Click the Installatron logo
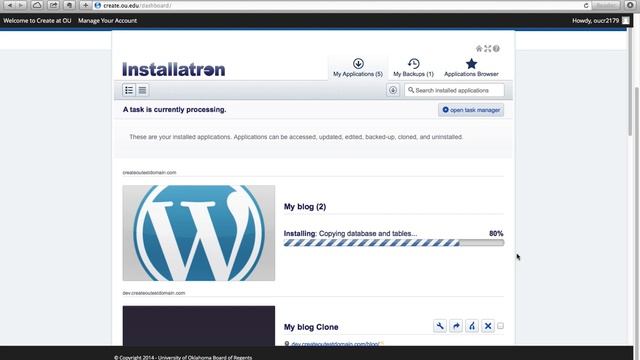This screenshot has width=640, height=360. point(173,69)
